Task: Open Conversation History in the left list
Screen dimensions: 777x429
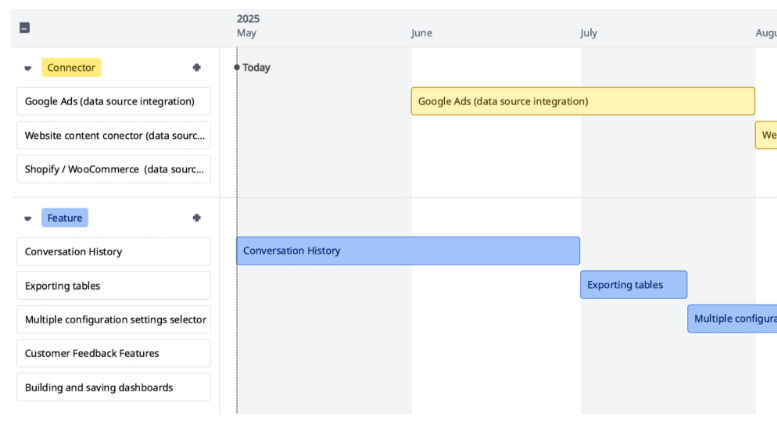Action: 113,252
